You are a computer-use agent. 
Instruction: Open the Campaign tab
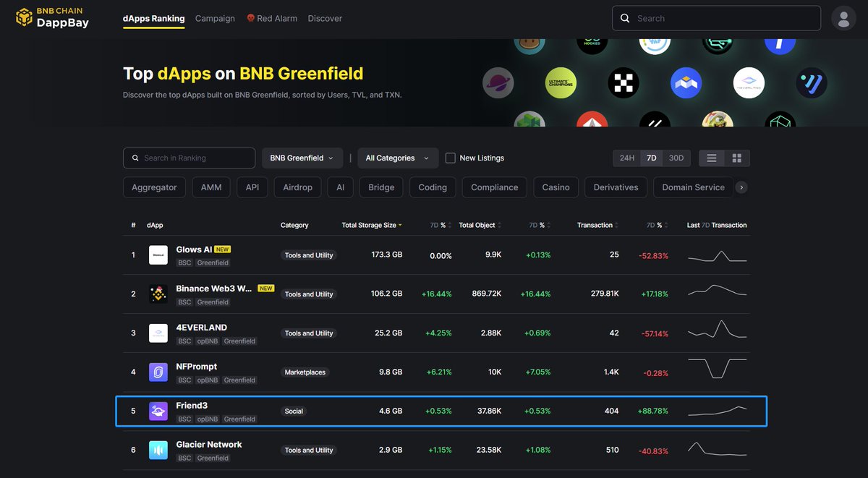(x=215, y=18)
